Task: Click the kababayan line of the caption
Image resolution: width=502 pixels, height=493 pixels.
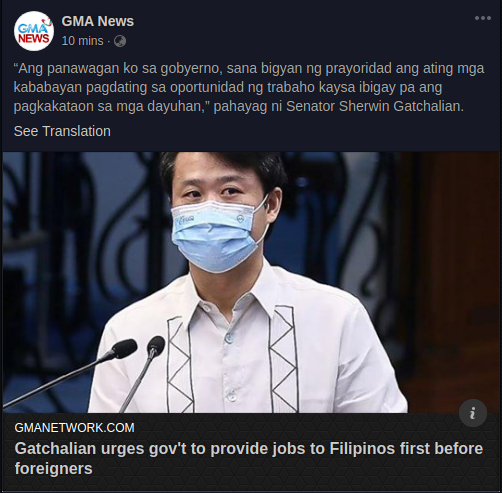Action: pos(228,87)
